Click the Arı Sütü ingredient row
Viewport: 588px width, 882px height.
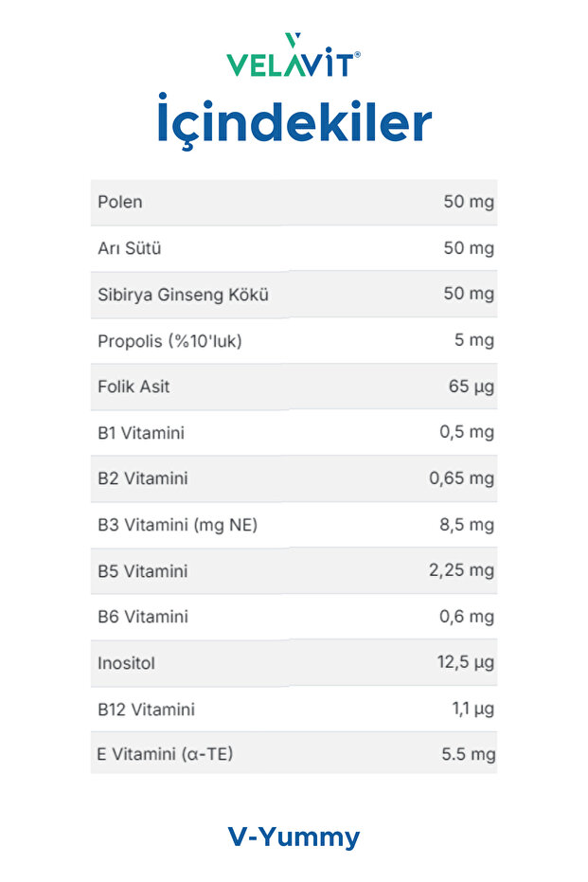pyautogui.click(x=130, y=248)
